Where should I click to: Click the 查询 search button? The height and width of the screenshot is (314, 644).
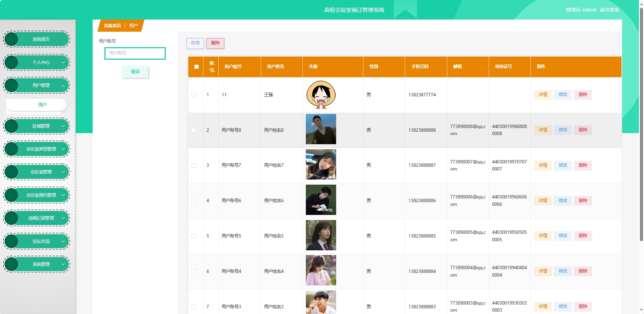(x=135, y=72)
